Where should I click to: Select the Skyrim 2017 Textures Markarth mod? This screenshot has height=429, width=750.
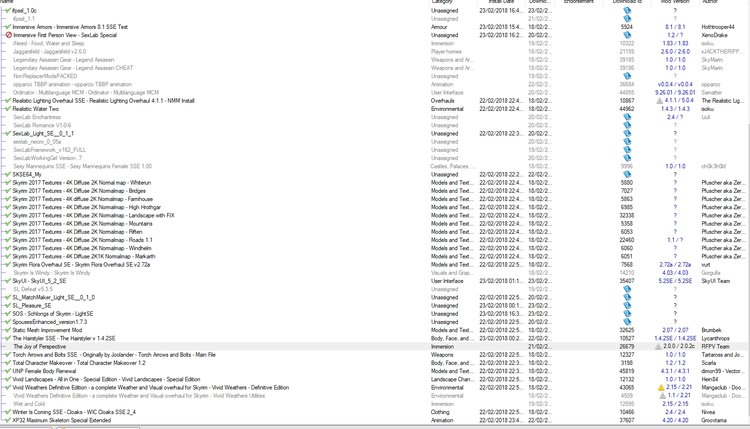[x=84, y=256]
